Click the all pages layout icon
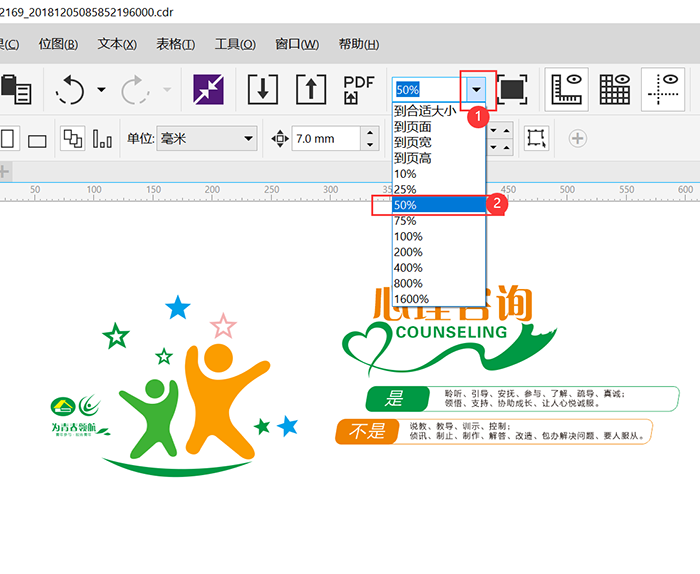 pos(72,138)
